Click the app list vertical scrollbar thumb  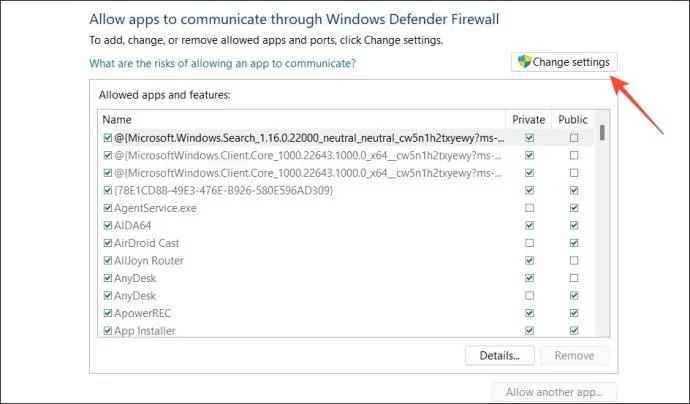pyautogui.click(x=602, y=133)
